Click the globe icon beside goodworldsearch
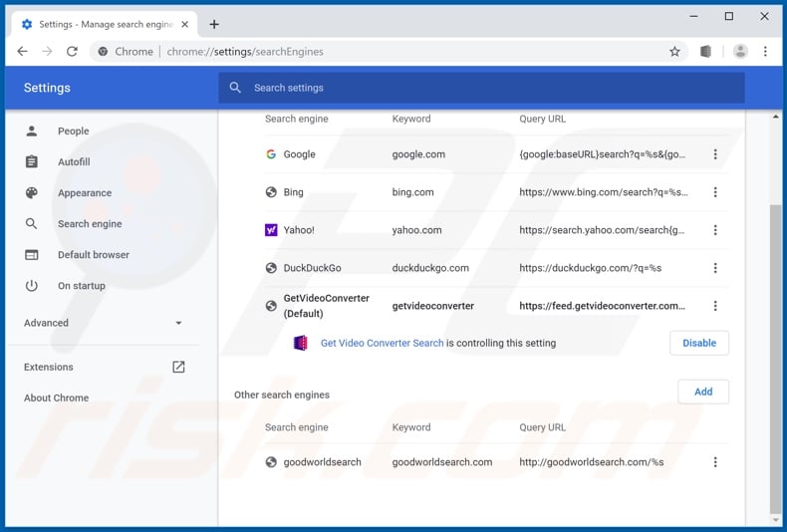787x532 pixels. pos(271,461)
